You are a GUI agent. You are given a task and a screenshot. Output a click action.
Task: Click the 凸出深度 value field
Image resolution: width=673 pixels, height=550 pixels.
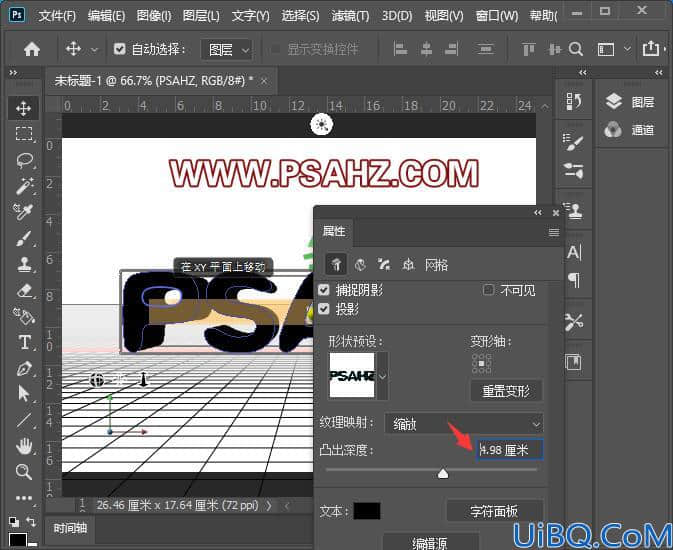pos(510,450)
